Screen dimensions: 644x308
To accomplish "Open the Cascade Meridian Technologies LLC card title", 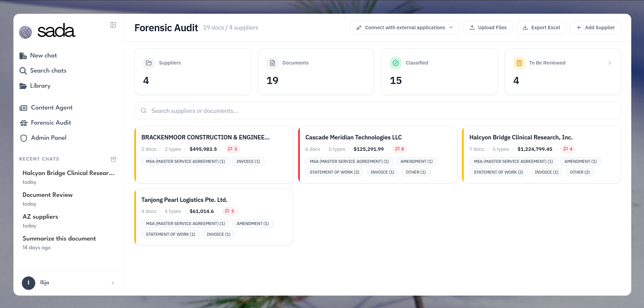I will tap(353, 137).
